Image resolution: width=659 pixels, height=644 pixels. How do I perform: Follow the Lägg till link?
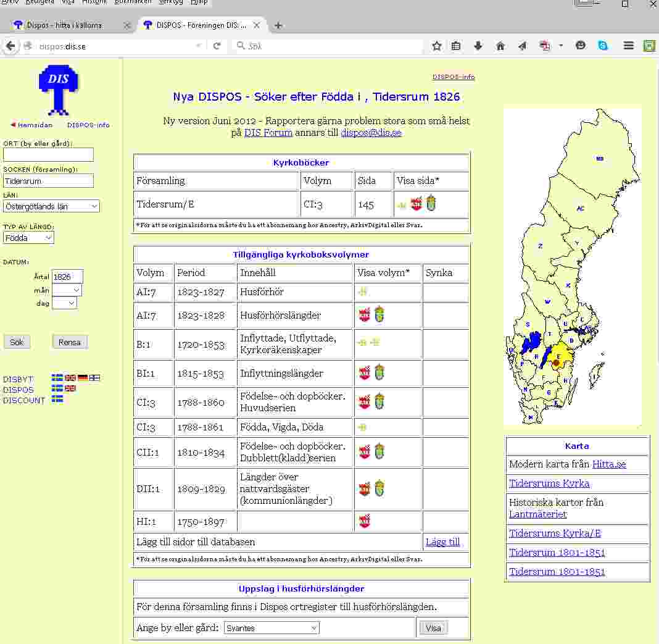point(442,542)
